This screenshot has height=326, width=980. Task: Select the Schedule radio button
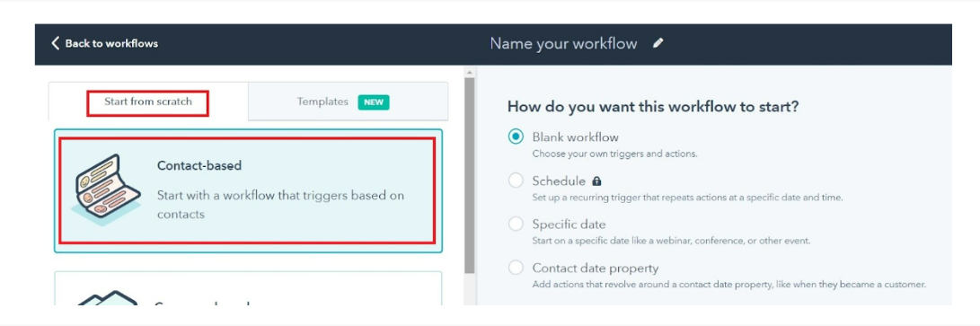(516, 181)
